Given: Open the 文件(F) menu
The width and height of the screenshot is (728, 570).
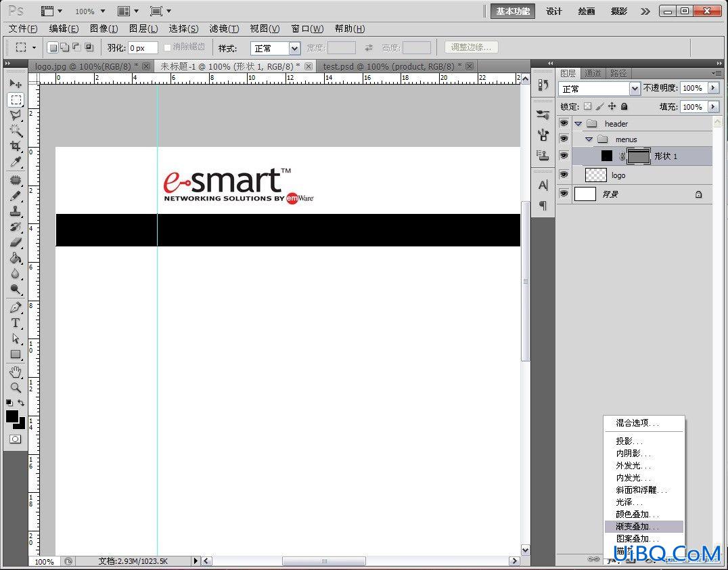Looking at the screenshot, I should pos(23,29).
